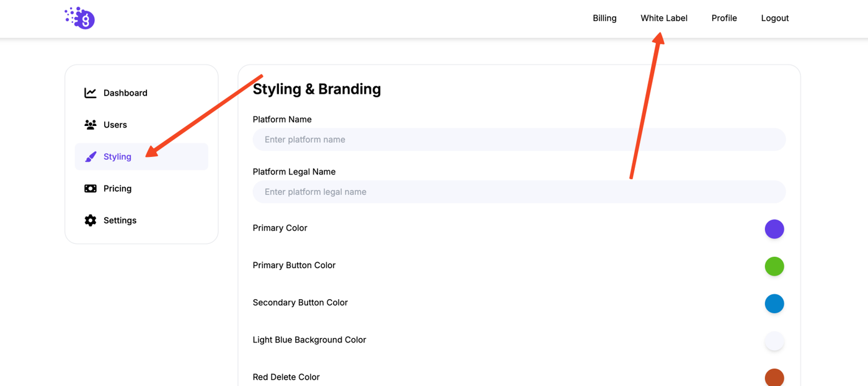
Task: Select Dashboard in the sidebar
Action: pyautogui.click(x=125, y=93)
